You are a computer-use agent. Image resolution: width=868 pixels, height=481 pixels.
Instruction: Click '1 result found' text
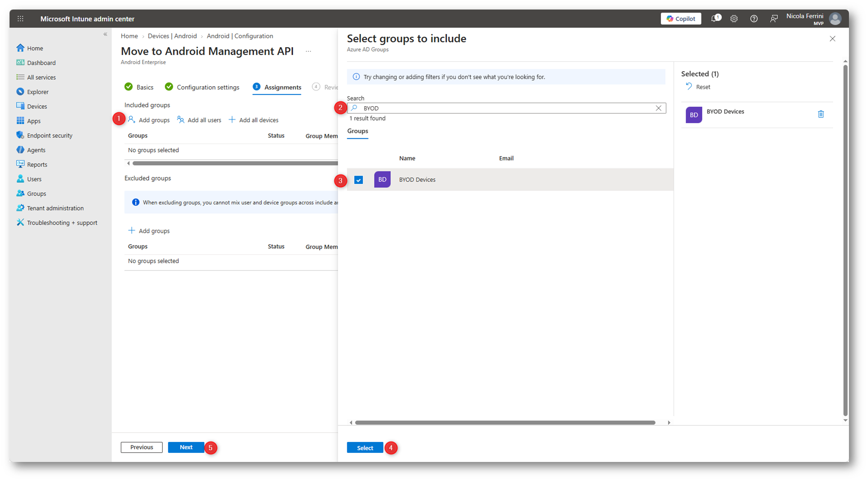367,118
